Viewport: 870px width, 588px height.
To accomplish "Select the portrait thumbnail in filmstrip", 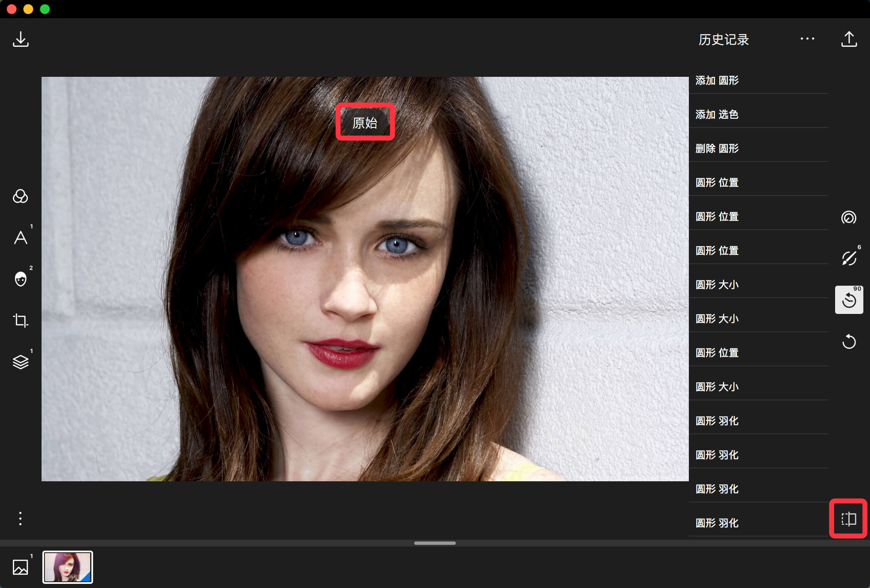I will (68, 567).
